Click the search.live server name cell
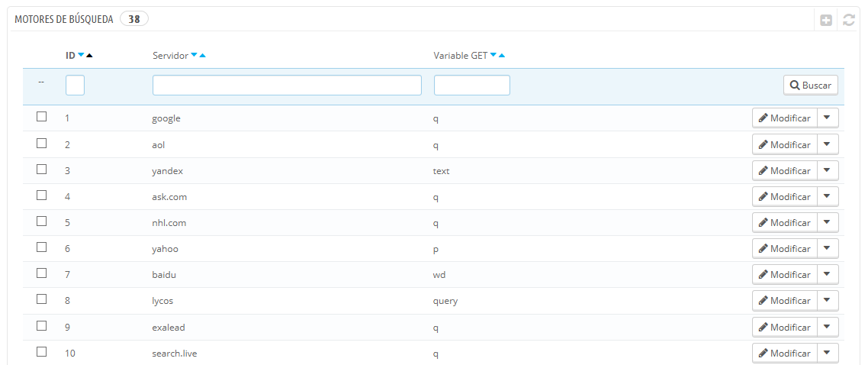Screen dimensions: 868x365 coord(175,353)
